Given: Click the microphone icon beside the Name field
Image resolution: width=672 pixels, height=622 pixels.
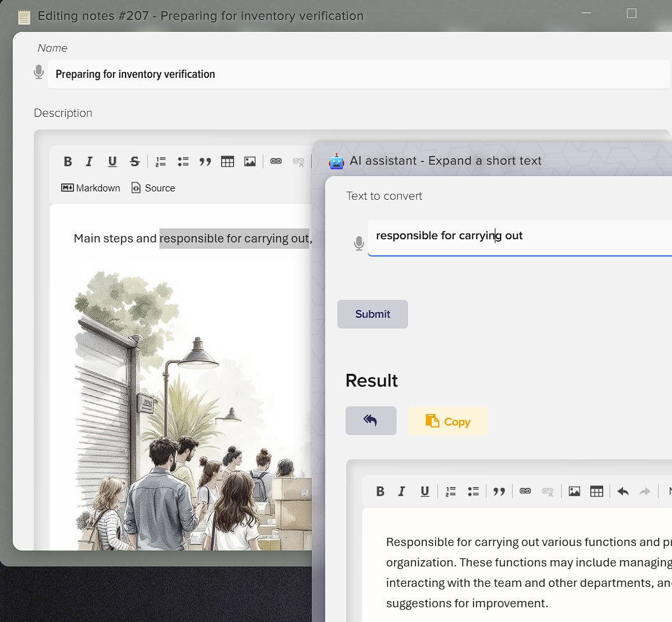Looking at the screenshot, I should coord(38,71).
